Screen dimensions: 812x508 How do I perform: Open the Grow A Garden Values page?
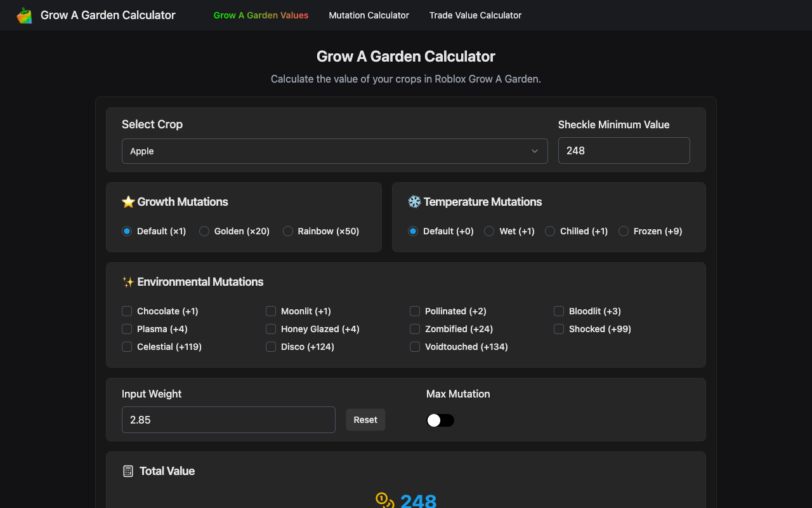(261, 15)
